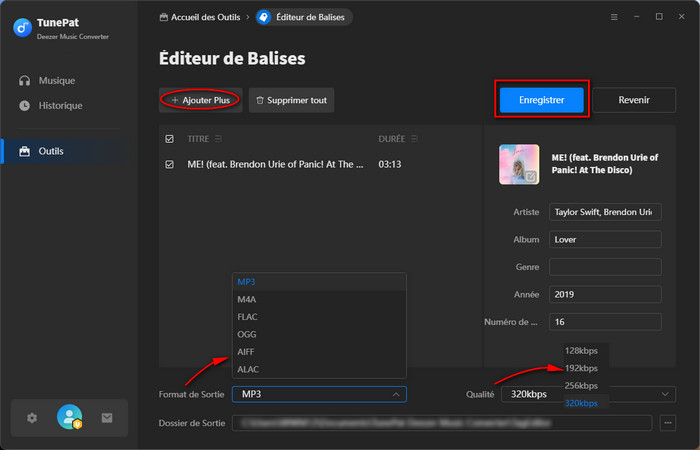Click Ajouter Plus button
Image resolution: width=700 pixels, height=450 pixels.
pos(200,100)
